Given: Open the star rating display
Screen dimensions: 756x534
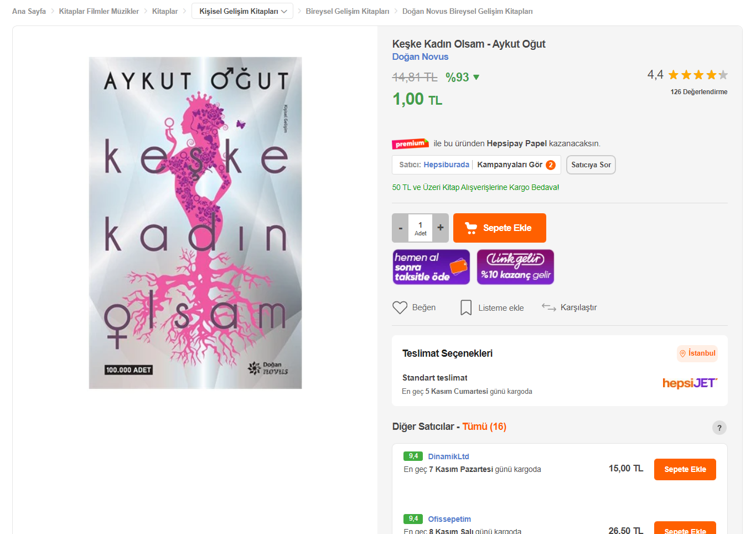Looking at the screenshot, I should point(698,75).
